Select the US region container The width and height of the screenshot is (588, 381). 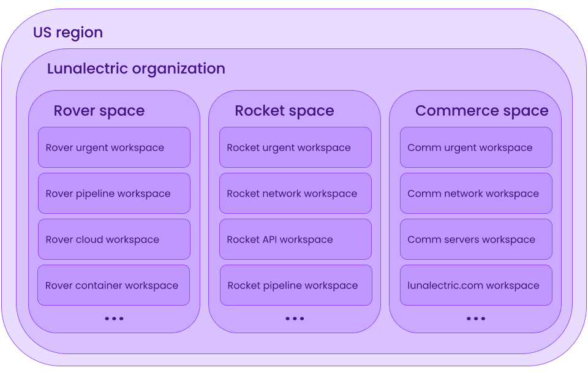68,32
